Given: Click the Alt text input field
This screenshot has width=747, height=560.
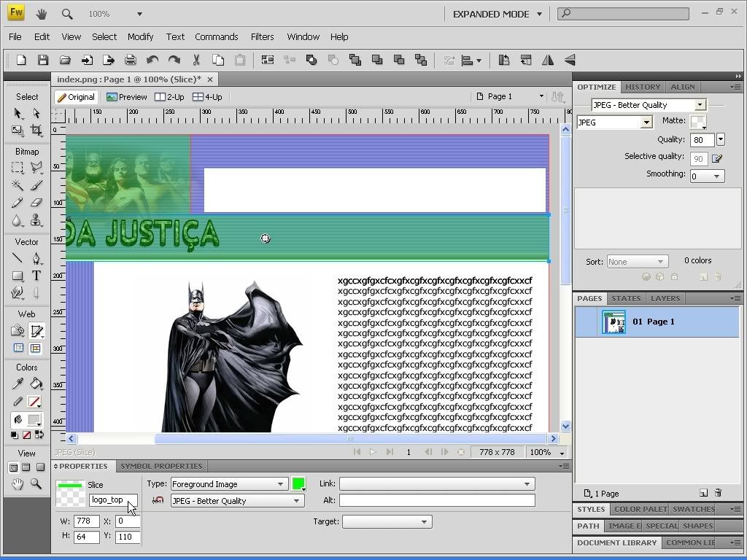Looking at the screenshot, I should [437, 500].
